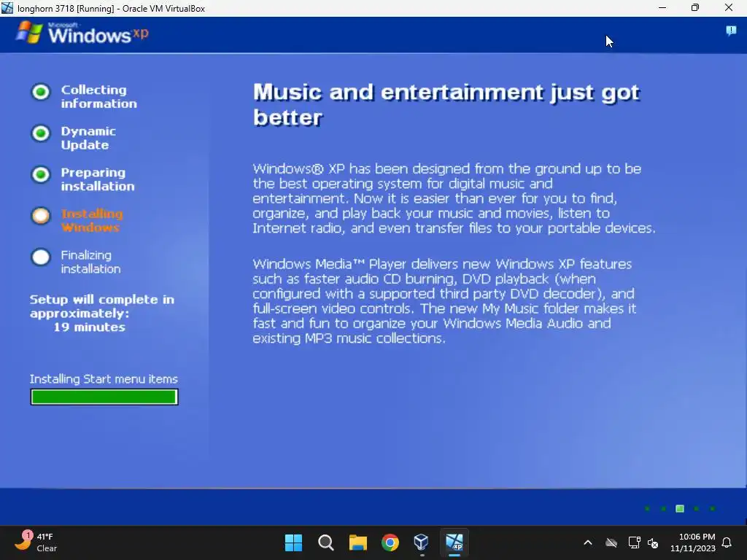Screen dimensions: 747x560
Task: Select the running XP VM taskbar icon
Action: click(454, 542)
